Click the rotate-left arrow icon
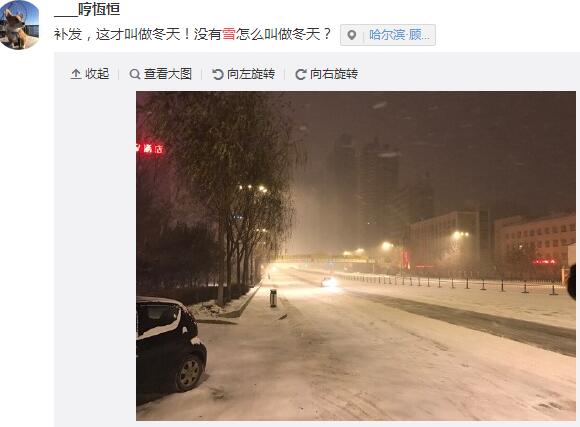580x427 pixels. 218,74
